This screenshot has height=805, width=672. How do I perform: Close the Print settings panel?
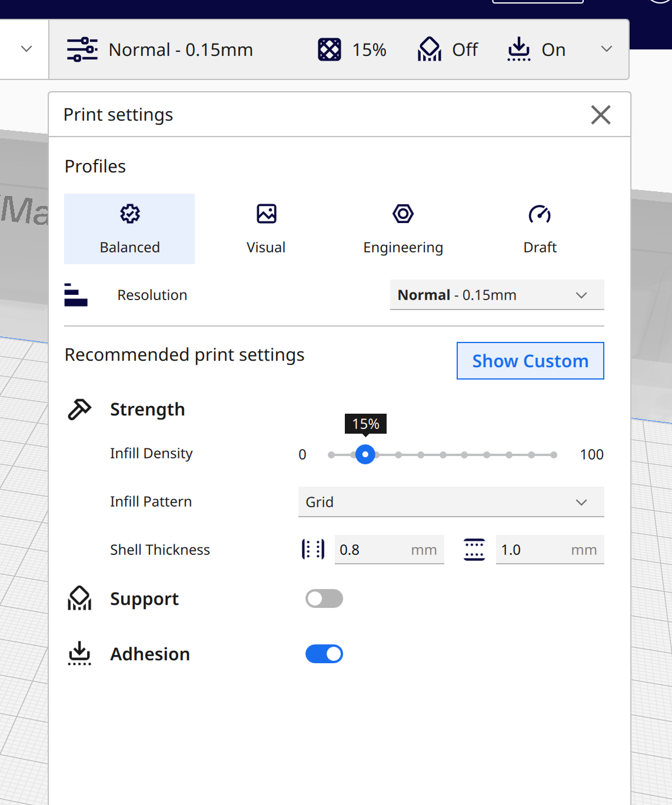tap(600, 115)
